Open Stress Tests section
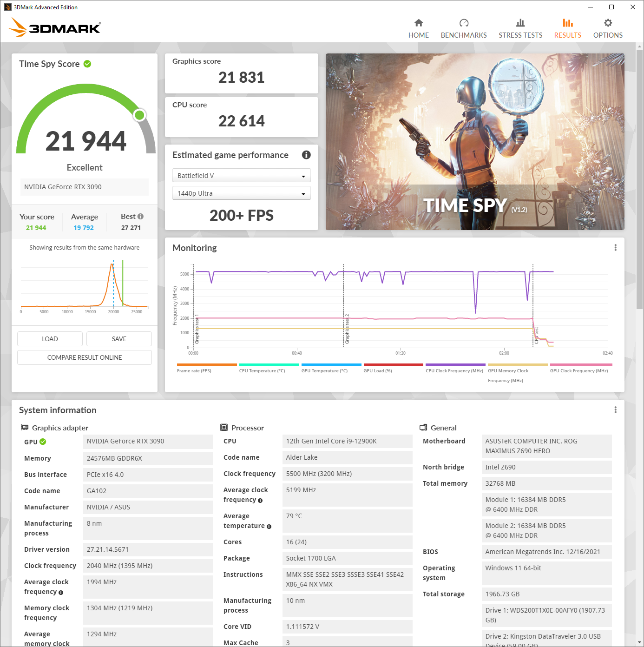The width and height of the screenshot is (644, 647). pos(520,28)
